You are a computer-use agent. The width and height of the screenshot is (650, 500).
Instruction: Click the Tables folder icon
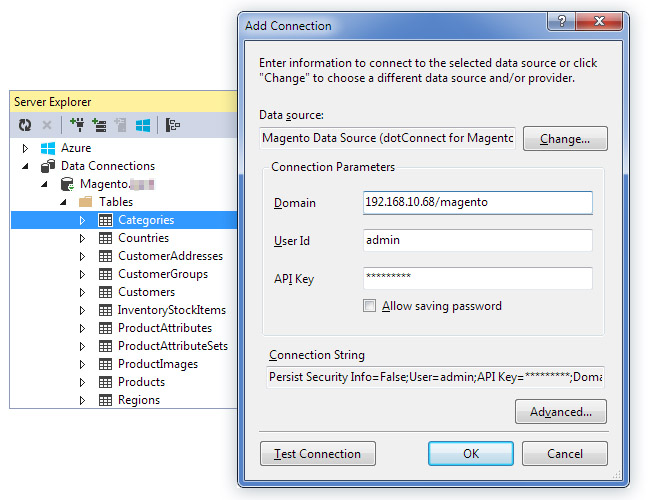86,202
